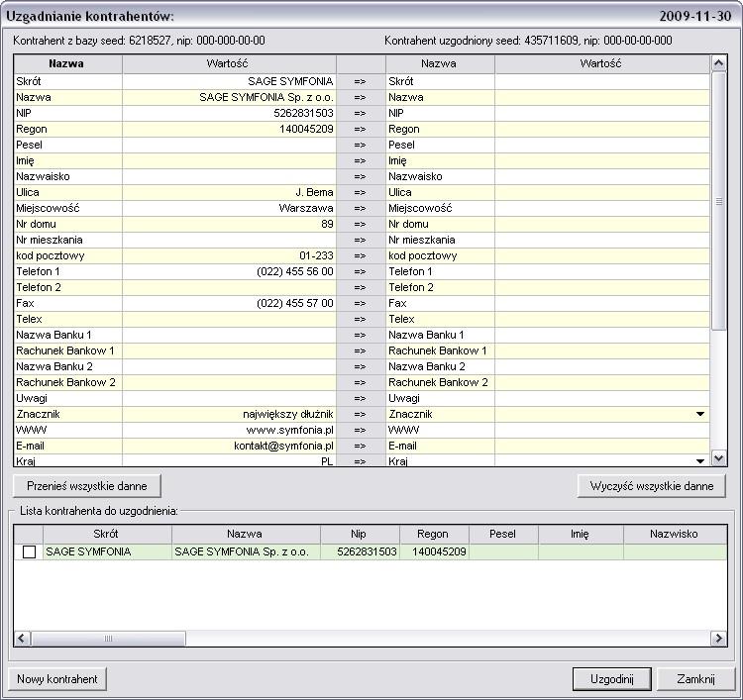
Task: Click the empty right-side Skrót value field
Action: (601, 81)
